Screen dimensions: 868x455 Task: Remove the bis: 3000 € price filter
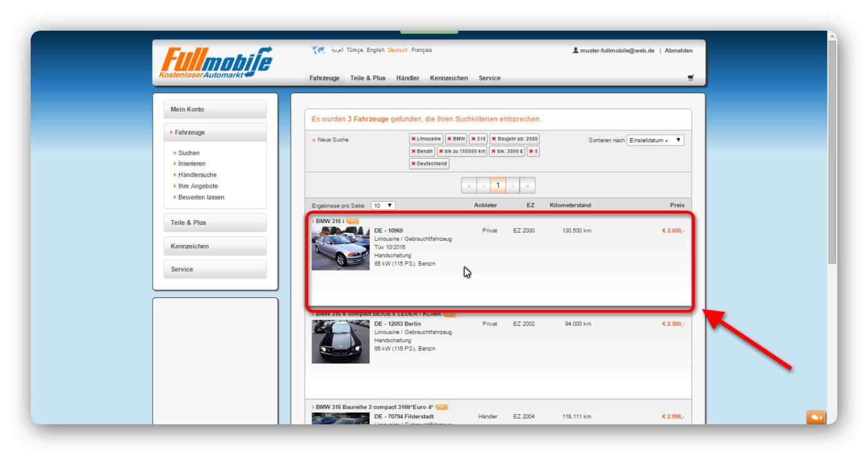507,151
